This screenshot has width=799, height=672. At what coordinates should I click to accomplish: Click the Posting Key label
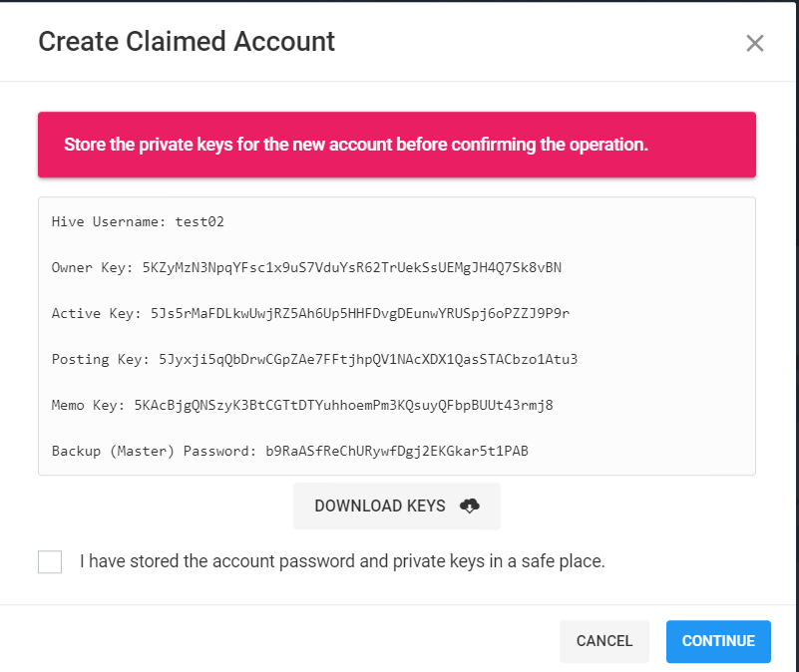tap(101, 359)
